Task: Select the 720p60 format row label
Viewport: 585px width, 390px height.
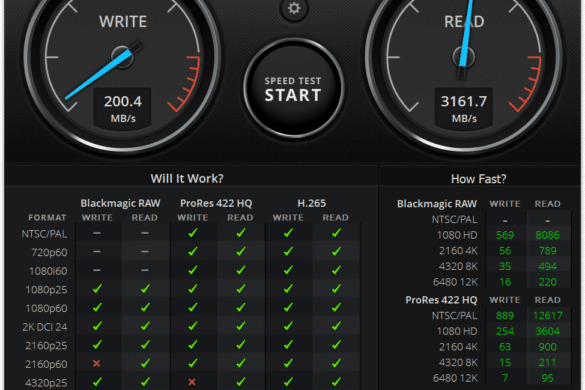Action: 49,252
